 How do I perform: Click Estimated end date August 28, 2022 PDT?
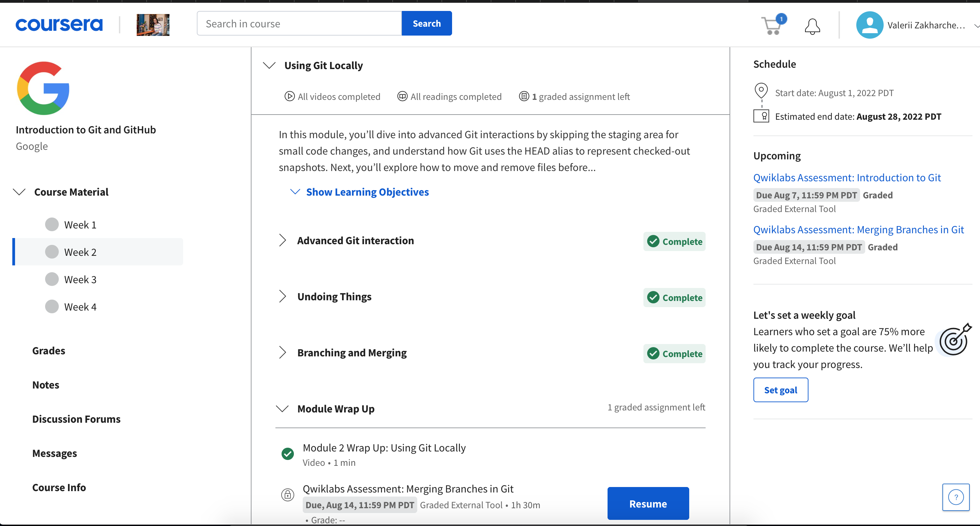point(858,117)
